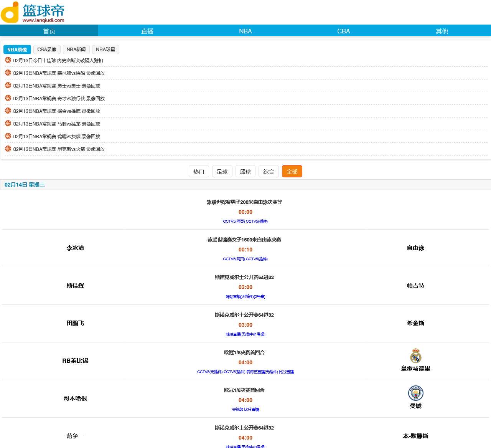Click player name 田鹏飞

point(75,323)
